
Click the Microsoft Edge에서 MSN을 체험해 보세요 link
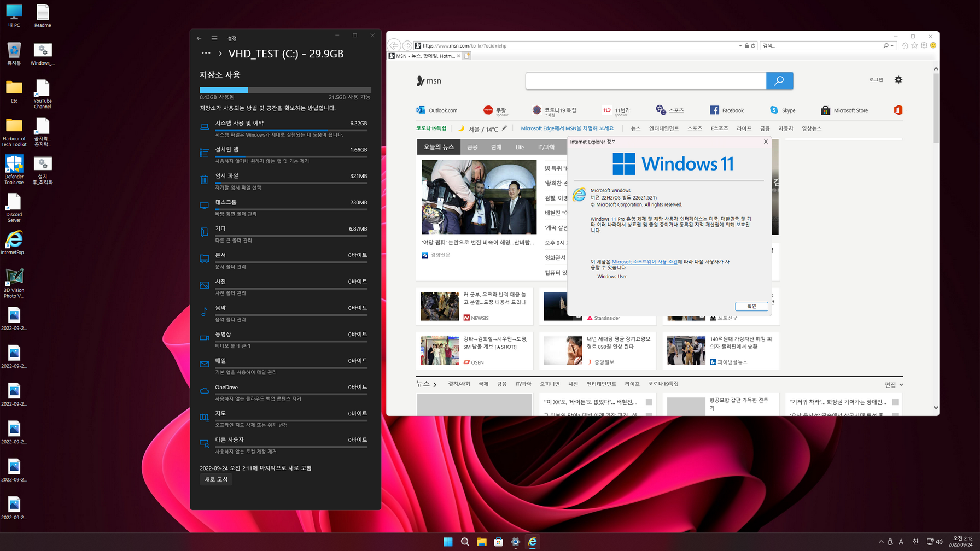point(567,128)
